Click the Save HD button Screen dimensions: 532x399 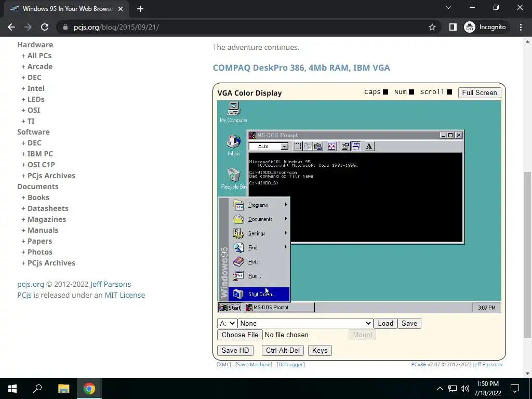coord(235,351)
